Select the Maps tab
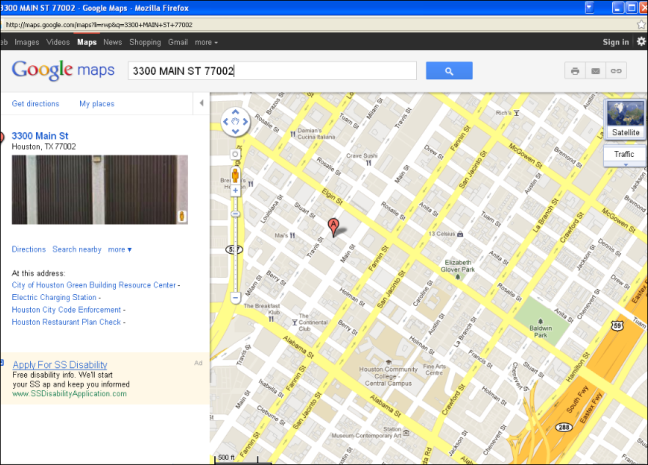 [x=87, y=42]
